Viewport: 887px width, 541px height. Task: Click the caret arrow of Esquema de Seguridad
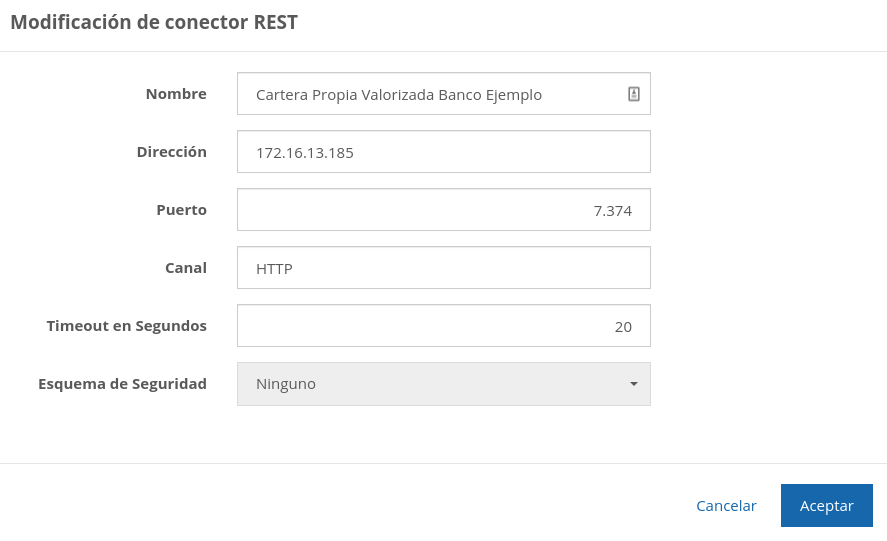click(x=634, y=384)
